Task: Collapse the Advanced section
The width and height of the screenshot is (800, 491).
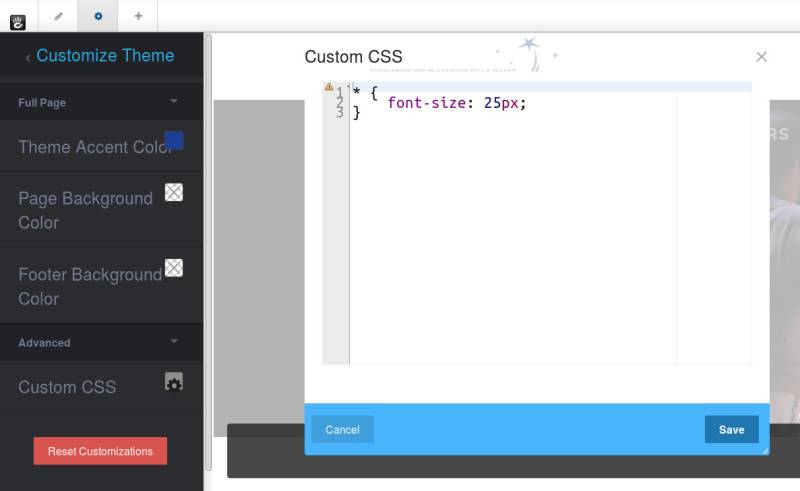Action: (174, 341)
